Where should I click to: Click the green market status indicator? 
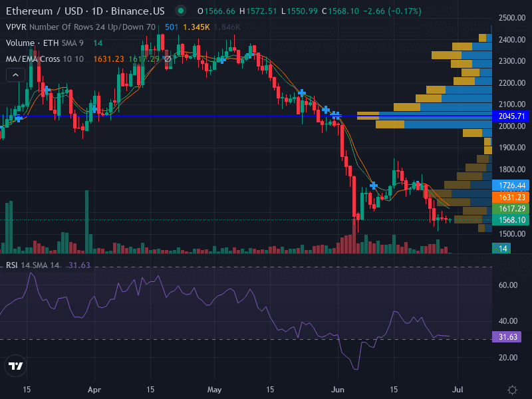pos(181,11)
